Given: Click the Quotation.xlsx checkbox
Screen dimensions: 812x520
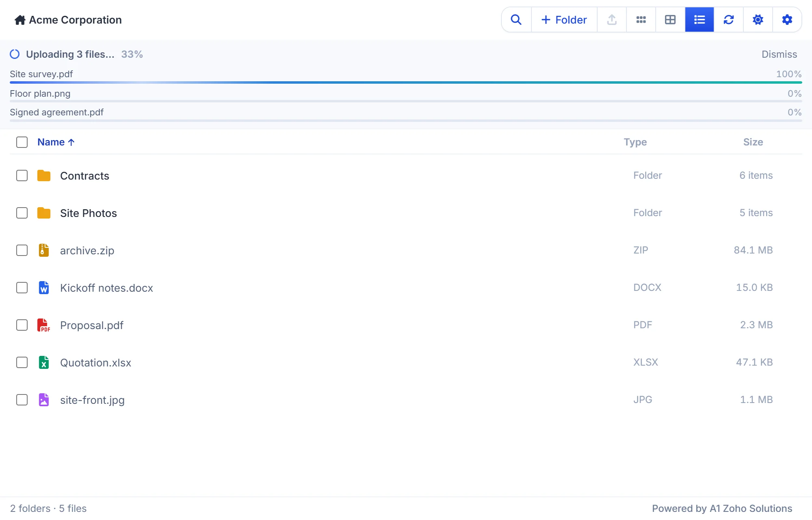Looking at the screenshot, I should 22,362.
